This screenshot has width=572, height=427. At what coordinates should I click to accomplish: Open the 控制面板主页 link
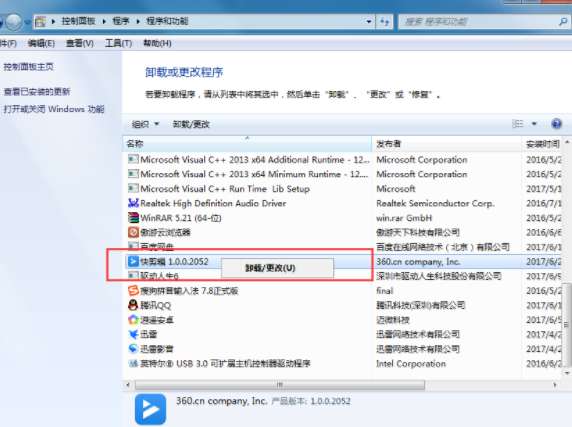tap(28, 67)
